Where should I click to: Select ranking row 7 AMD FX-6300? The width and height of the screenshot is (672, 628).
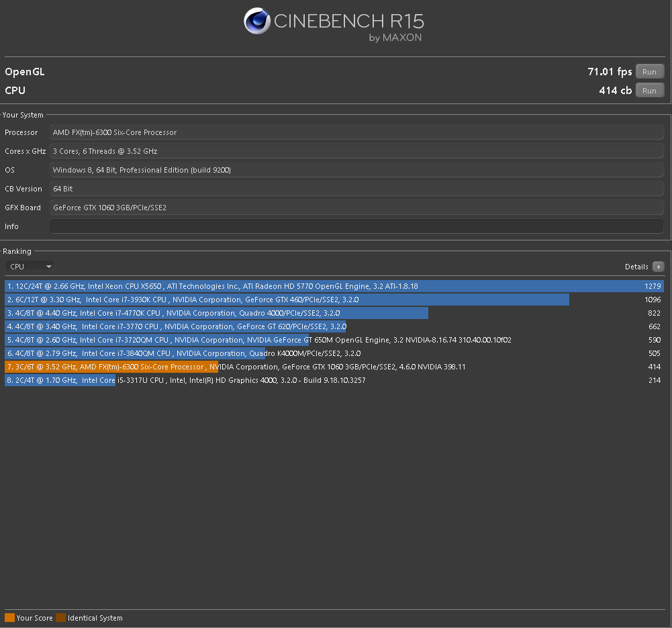(334, 367)
